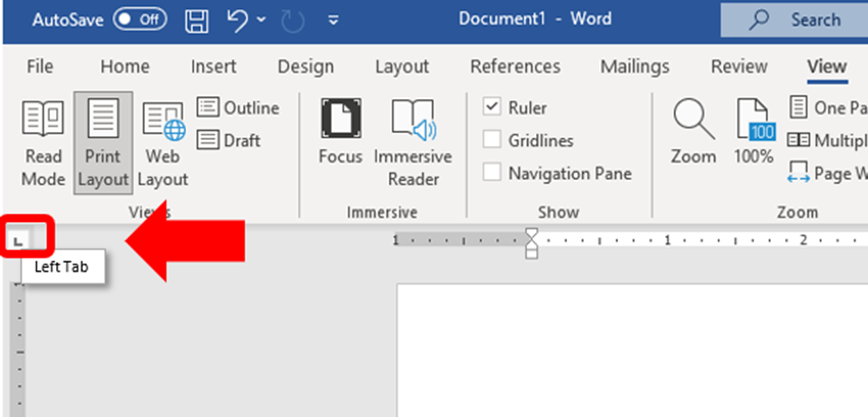Click the Page Width zoom button

point(827,174)
